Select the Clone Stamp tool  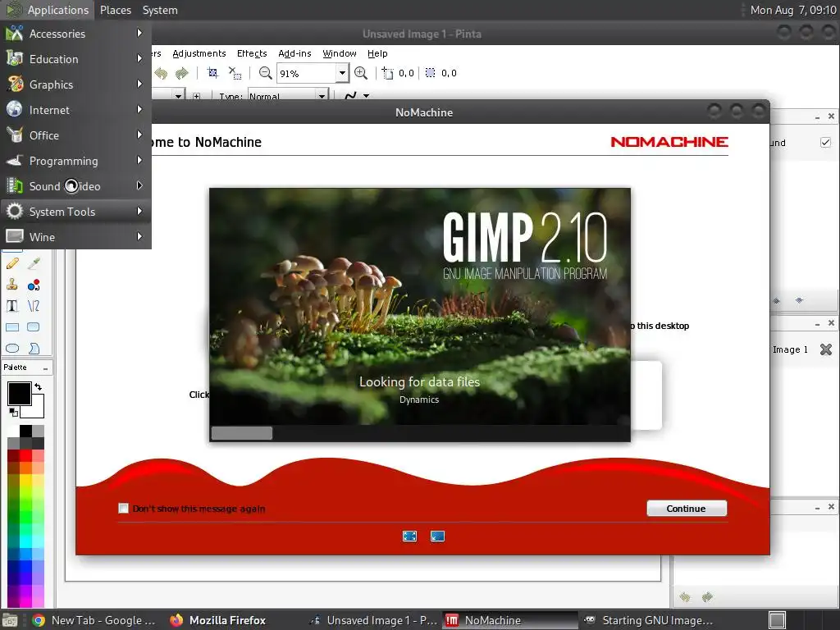pyautogui.click(x=12, y=285)
